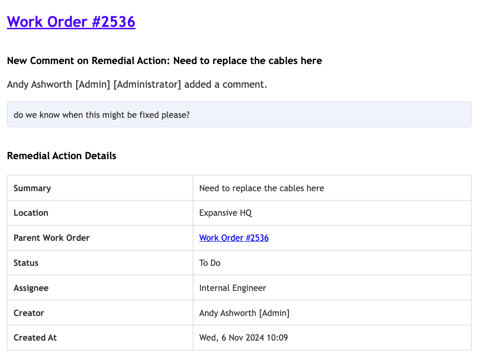Open the Parent Work Order #2536 table link
This screenshot has width=485, height=361.
(x=234, y=238)
